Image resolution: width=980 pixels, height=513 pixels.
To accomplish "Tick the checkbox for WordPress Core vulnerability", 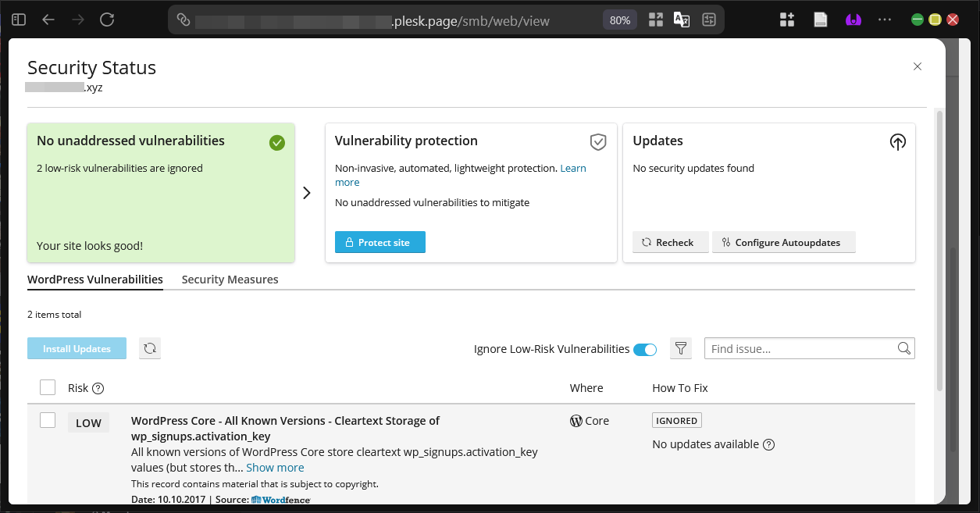I will (x=48, y=420).
